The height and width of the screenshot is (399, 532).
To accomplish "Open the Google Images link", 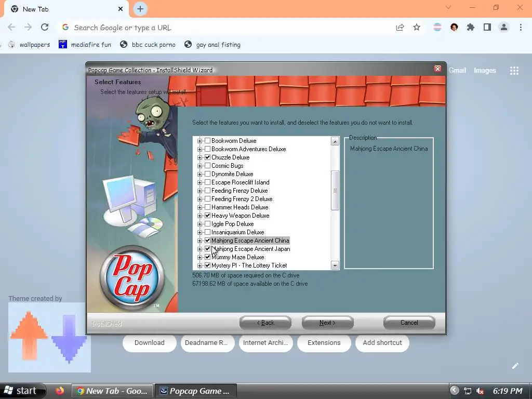I will pyautogui.click(x=485, y=70).
